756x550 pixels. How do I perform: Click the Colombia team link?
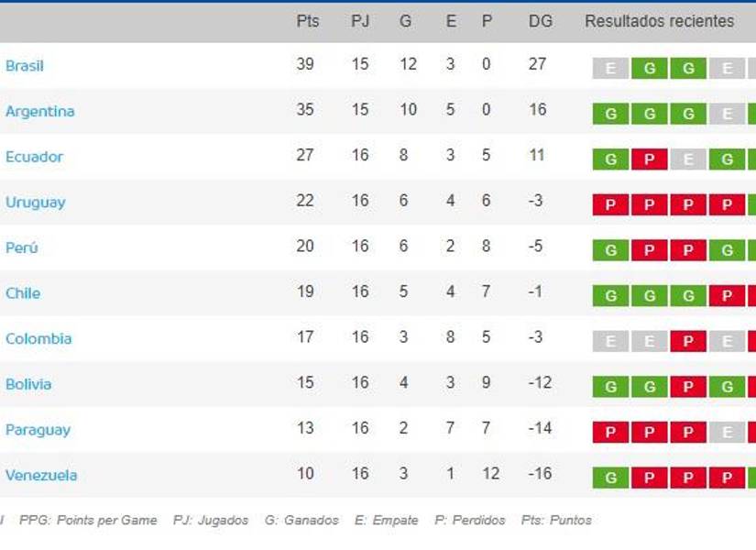[x=38, y=339]
